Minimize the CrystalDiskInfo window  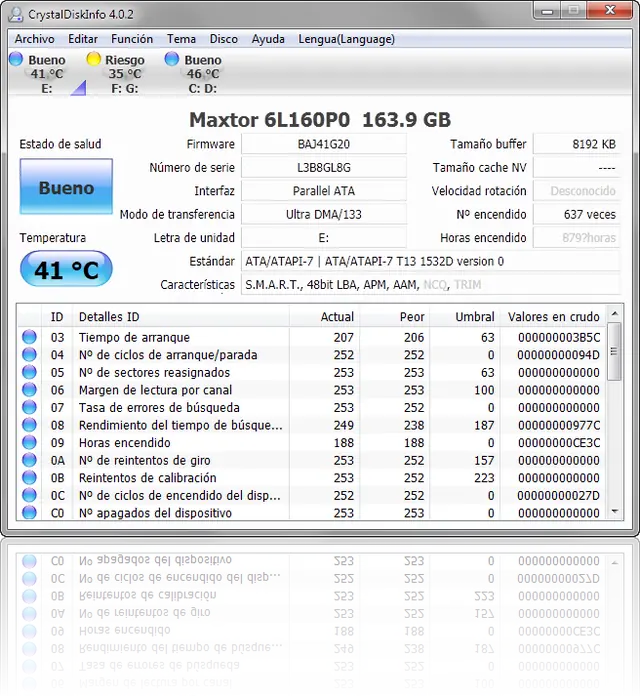click(547, 11)
